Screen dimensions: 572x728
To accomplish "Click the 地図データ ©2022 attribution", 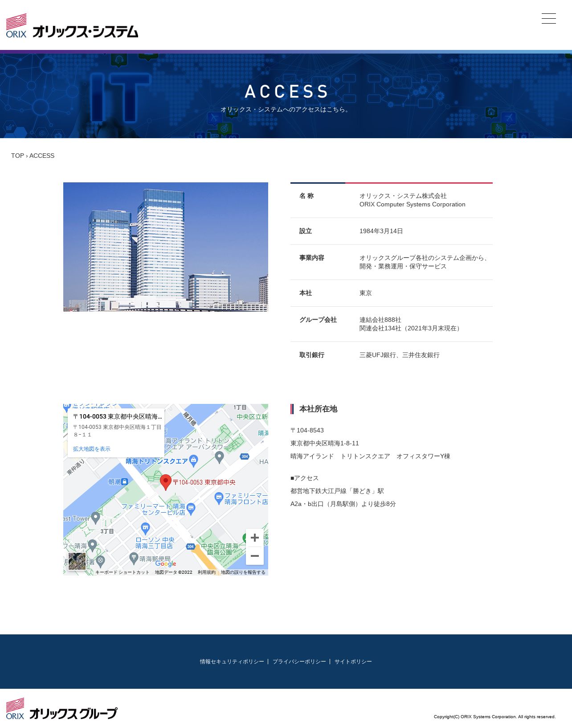I will 173,572.
